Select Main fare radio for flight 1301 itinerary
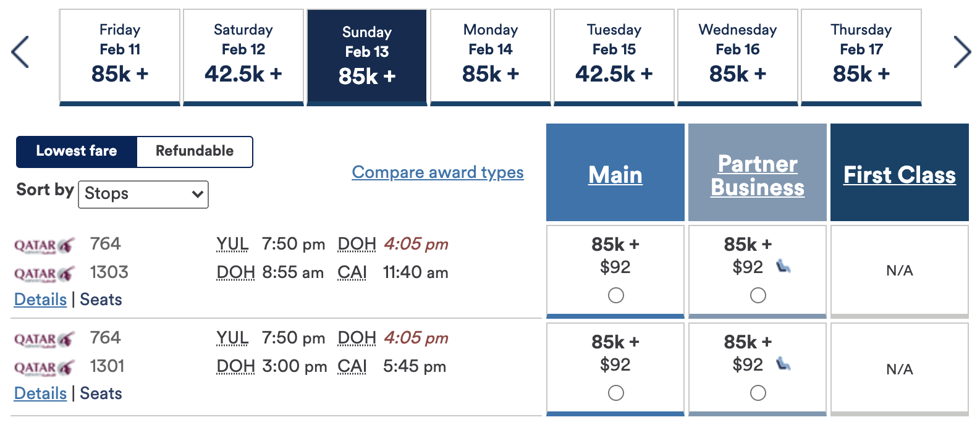 (615, 393)
